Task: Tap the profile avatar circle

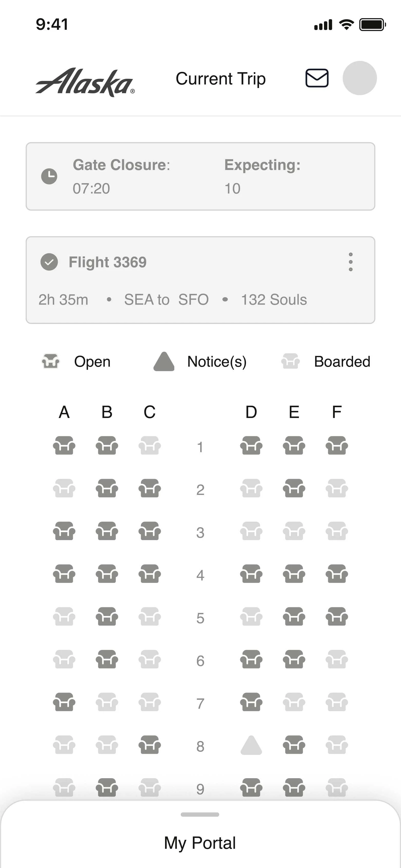Action: 359,78
